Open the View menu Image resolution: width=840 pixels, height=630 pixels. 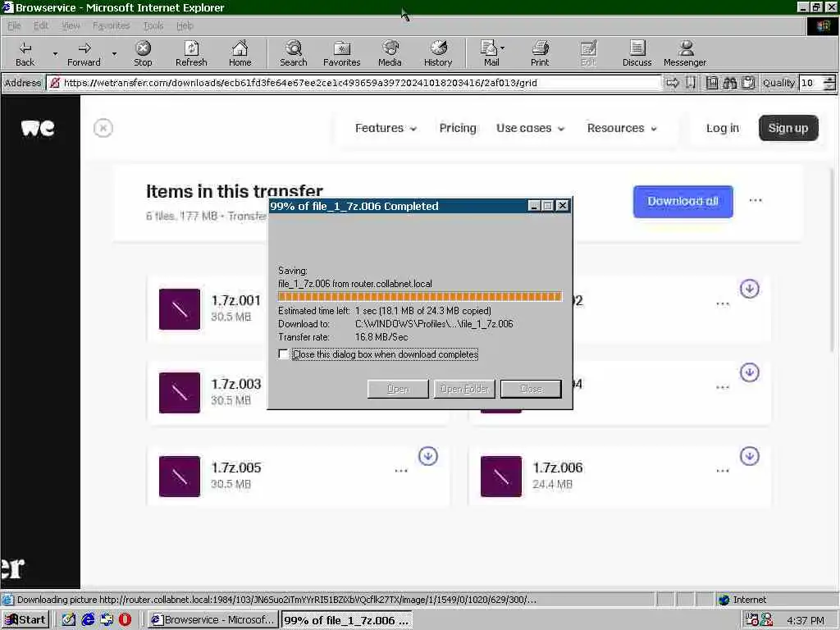(71, 25)
